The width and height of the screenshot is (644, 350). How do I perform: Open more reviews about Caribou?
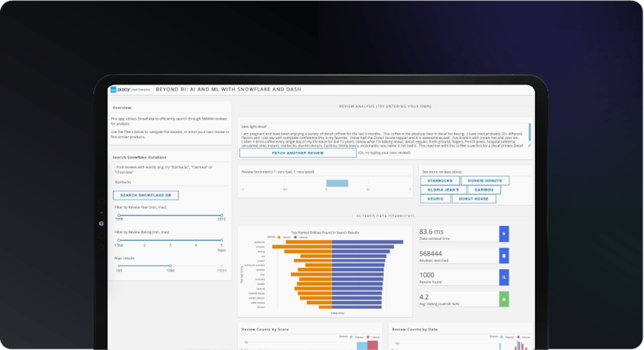pyautogui.click(x=484, y=190)
